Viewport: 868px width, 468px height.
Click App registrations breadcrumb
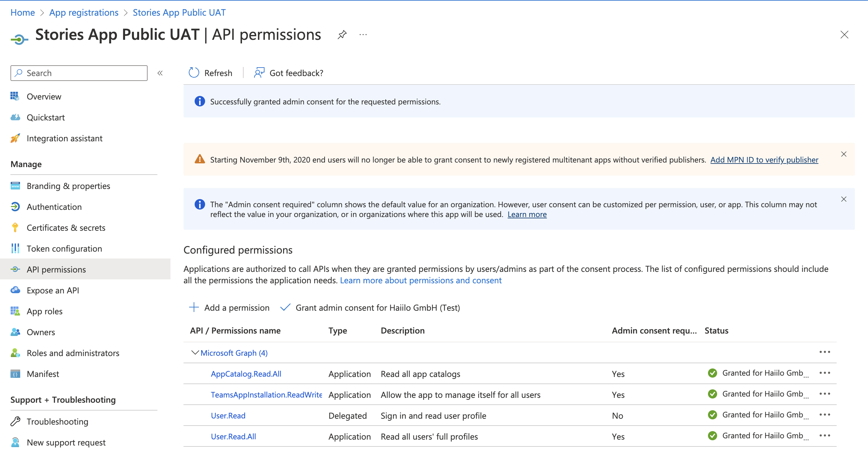84,12
